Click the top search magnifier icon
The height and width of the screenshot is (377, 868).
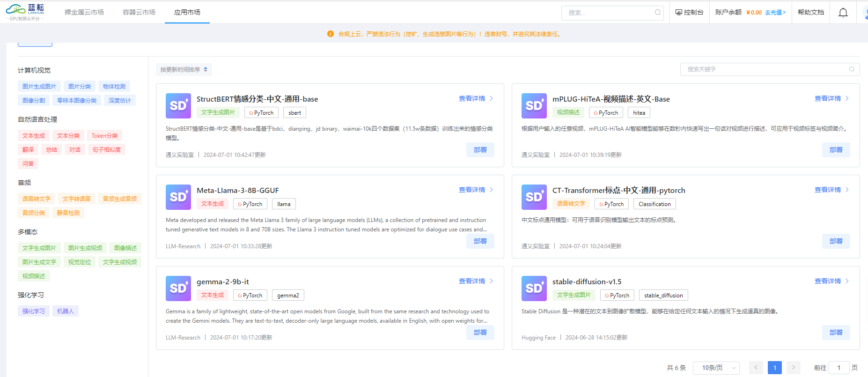pos(658,13)
